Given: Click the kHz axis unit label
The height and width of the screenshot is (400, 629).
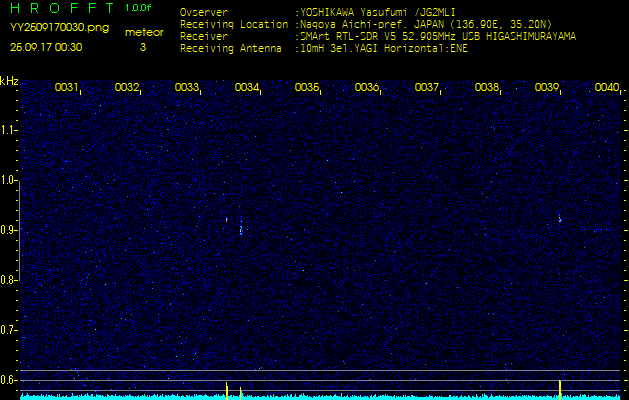Looking at the screenshot, I should [9, 81].
